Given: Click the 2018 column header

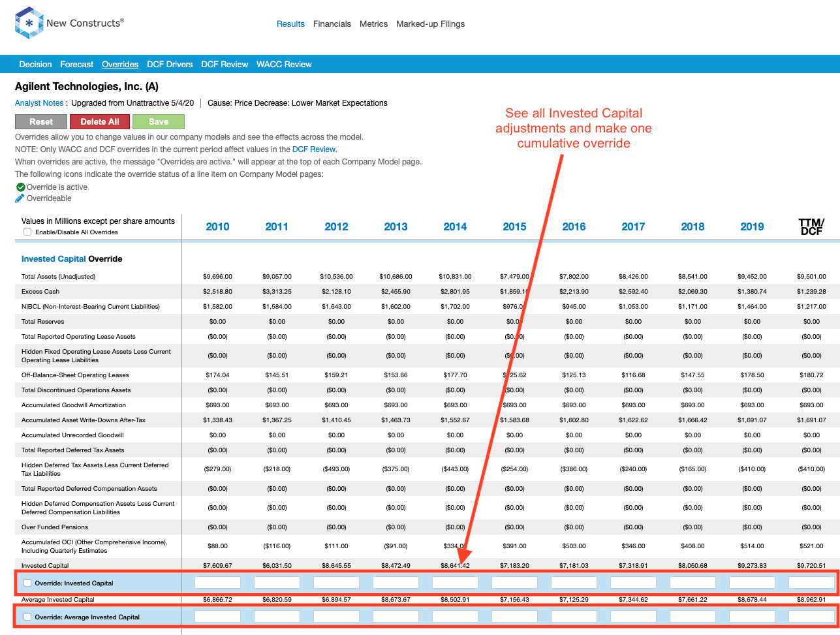Looking at the screenshot, I should click(692, 226).
